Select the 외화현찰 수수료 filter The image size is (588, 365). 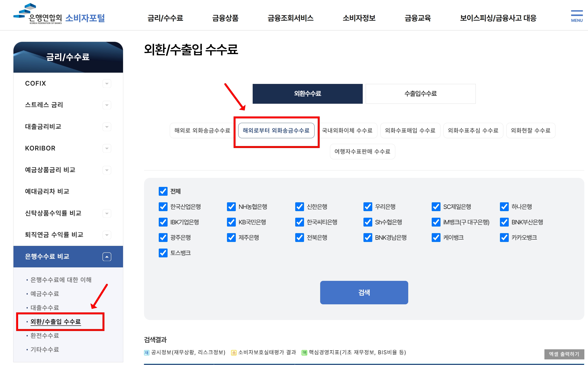[531, 131]
